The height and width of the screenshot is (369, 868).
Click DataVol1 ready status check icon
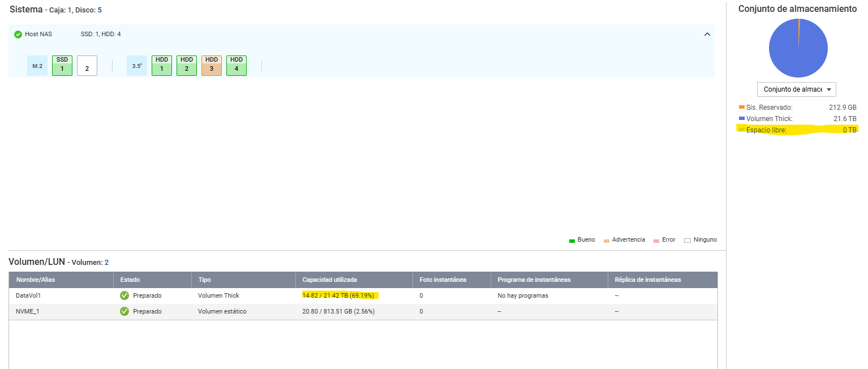124,295
